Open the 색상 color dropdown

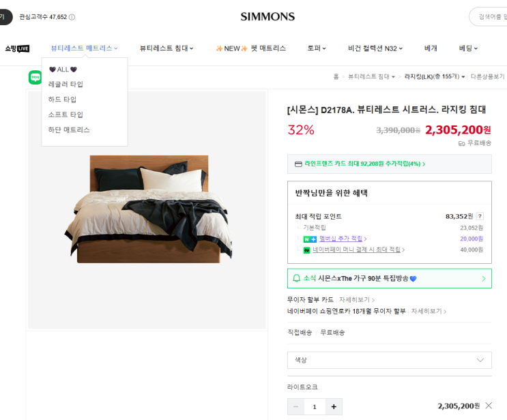389,360
